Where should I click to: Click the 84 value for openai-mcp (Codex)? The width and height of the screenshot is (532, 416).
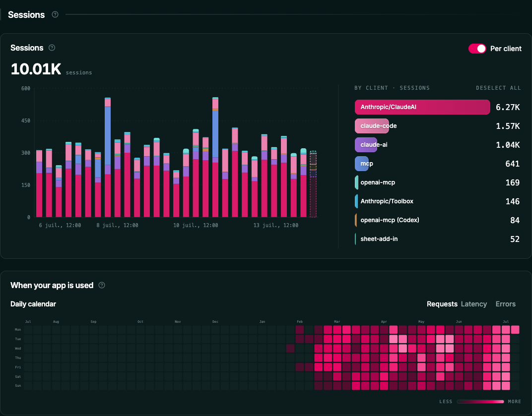click(x=515, y=220)
